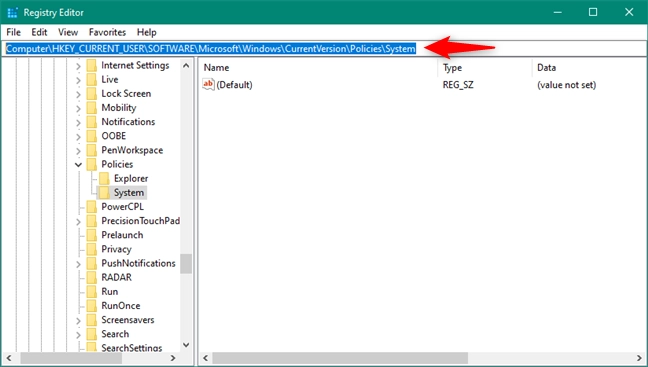Click tree pane scroll right arrow

pyautogui.click(x=173, y=358)
